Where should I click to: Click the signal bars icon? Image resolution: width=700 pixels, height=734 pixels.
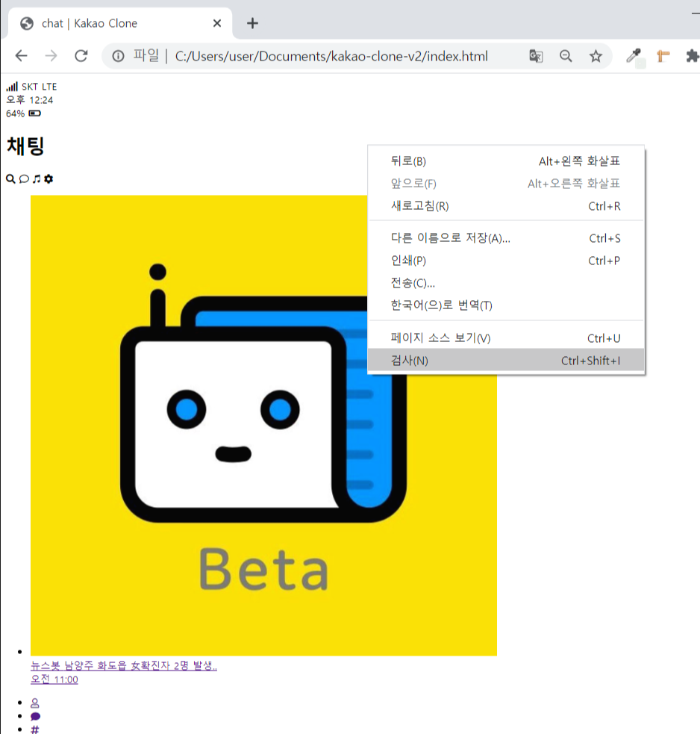tap(12, 87)
